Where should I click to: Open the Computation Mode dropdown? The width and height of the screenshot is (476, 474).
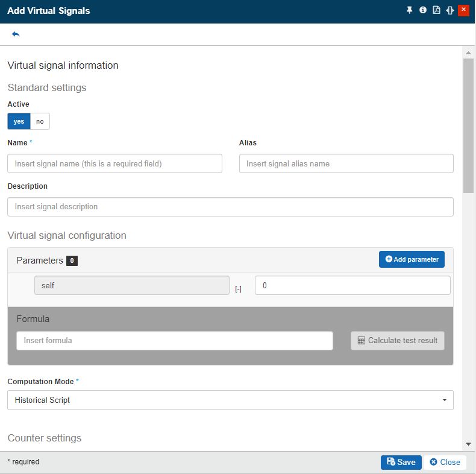coord(230,400)
